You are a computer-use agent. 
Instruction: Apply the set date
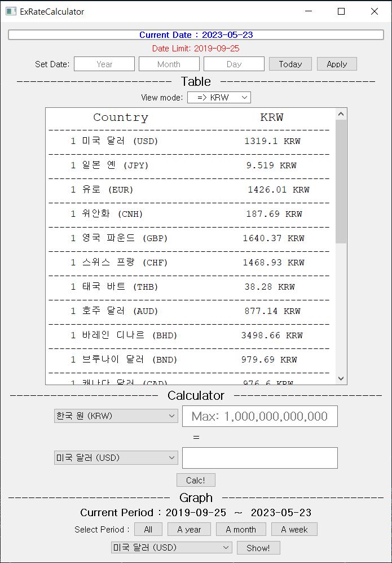[x=337, y=64]
